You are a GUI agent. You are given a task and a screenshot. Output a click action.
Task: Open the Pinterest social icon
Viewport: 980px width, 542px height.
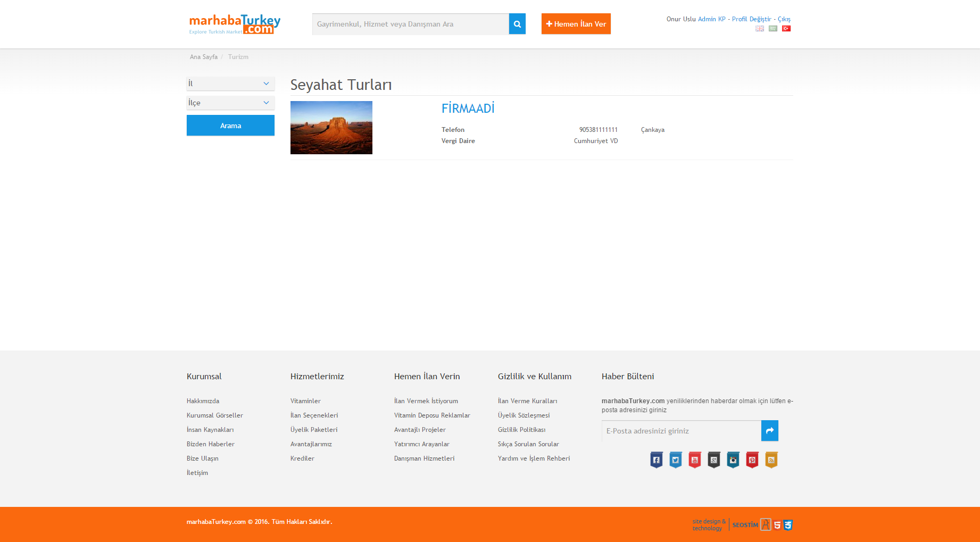pyautogui.click(x=752, y=460)
